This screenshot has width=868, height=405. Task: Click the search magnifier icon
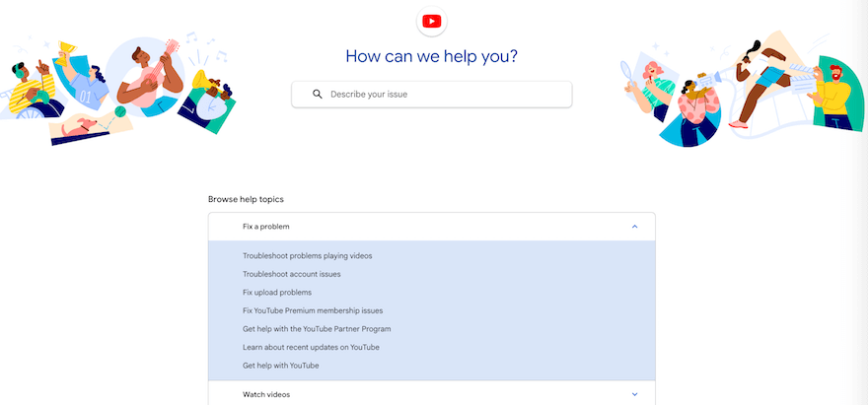click(x=318, y=94)
